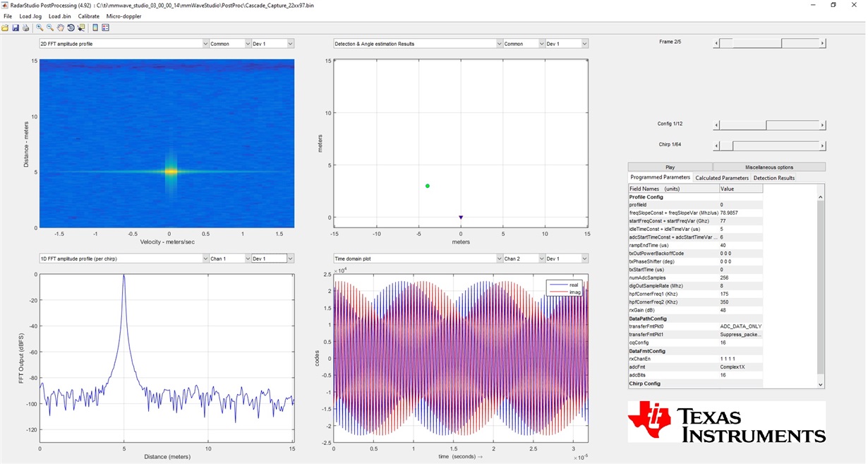868x464 pixels.
Task: Select the numAdcSamples row
Action: coord(696,278)
